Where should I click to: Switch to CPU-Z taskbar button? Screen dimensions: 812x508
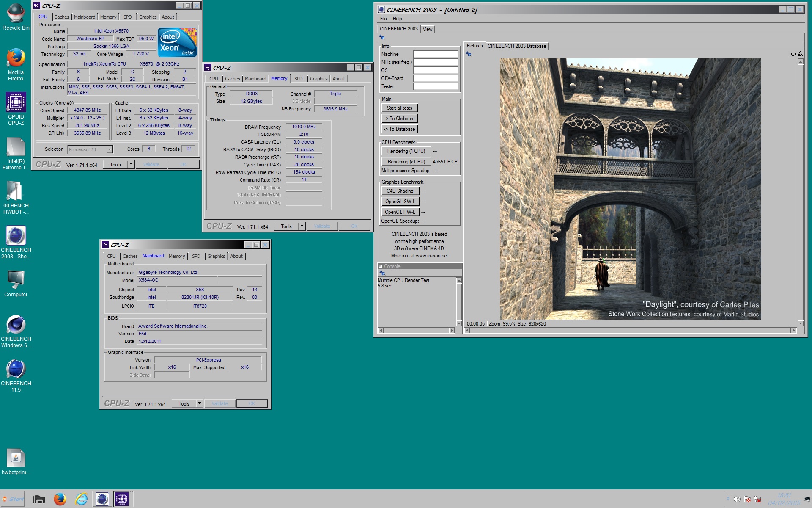(x=122, y=499)
